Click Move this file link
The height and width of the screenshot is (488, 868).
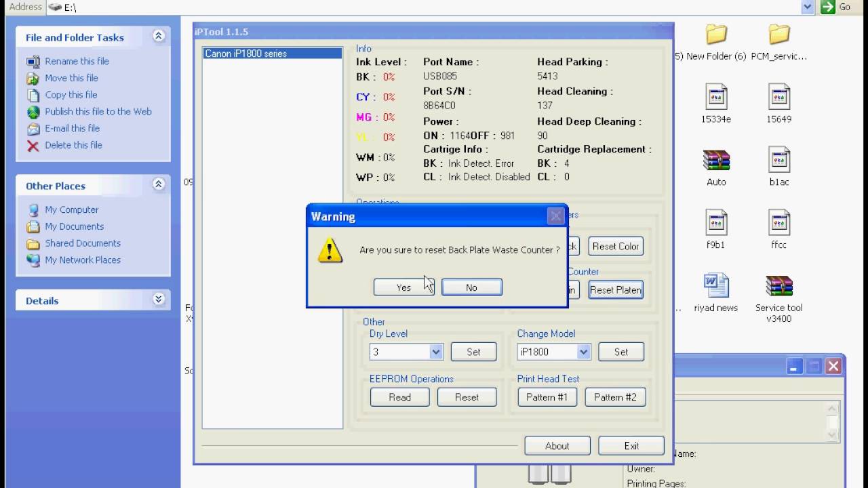click(71, 78)
